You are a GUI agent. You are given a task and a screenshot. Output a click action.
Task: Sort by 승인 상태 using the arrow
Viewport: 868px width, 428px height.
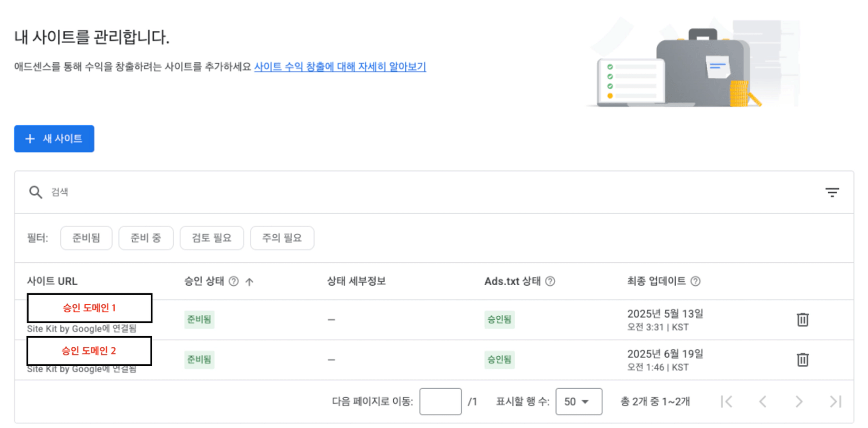pyautogui.click(x=249, y=282)
